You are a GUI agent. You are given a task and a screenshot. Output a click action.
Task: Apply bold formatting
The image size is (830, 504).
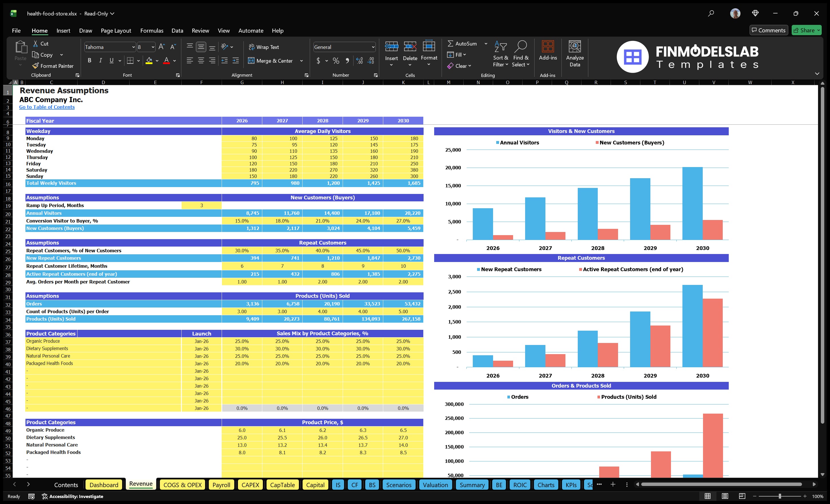click(x=89, y=60)
